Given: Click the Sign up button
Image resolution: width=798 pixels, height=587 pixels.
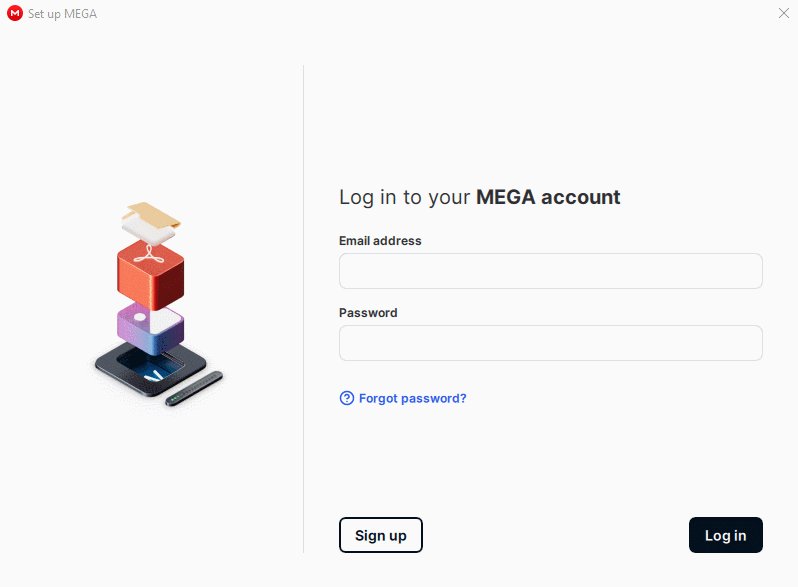Looking at the screenshot, I should [x=381, y=535].
